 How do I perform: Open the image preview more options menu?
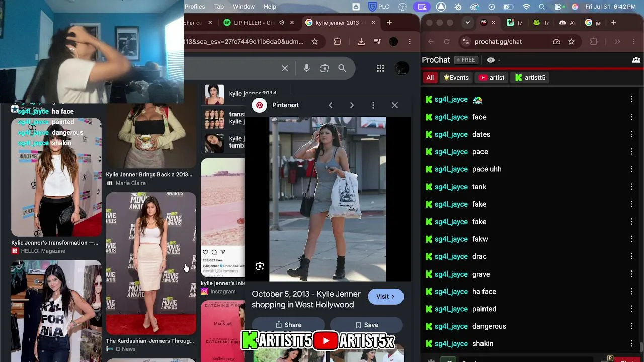tap(373, 105)
